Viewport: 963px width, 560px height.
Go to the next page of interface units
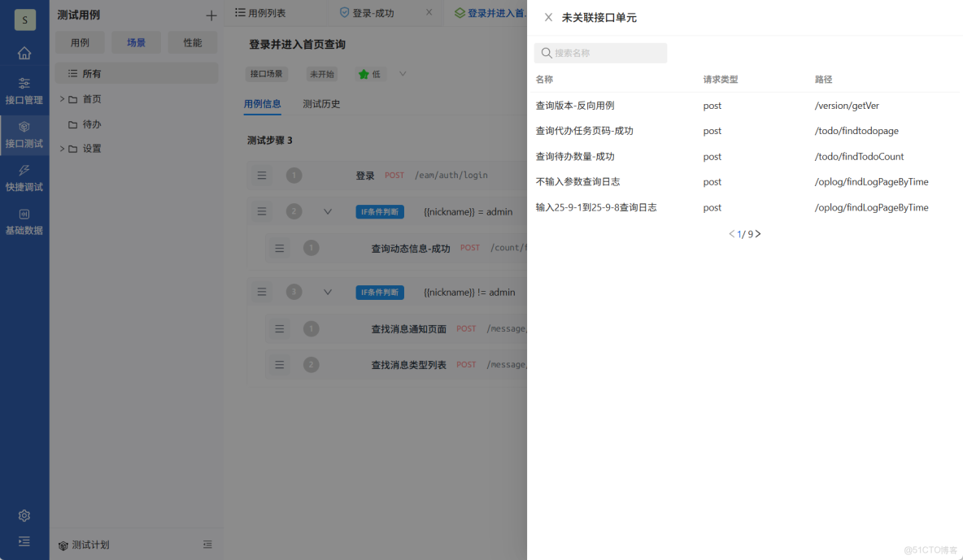point(757,233)
